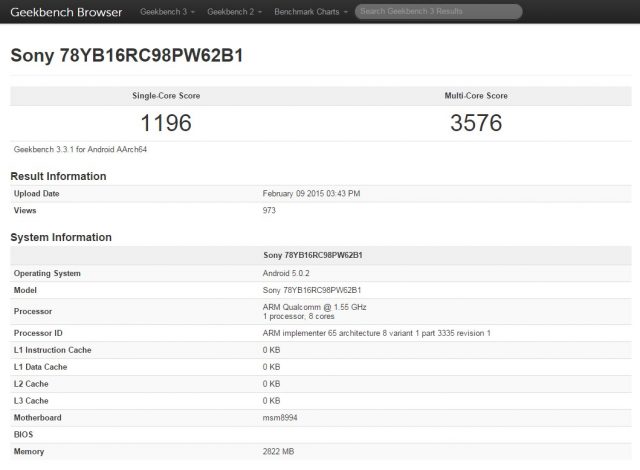Select the L1 Data Cache 0 KB value

point(271,367)
